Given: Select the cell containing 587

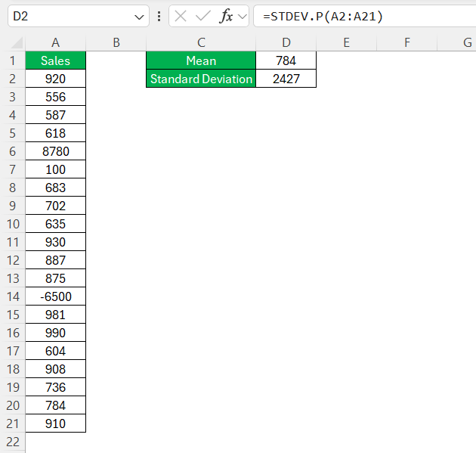Looking at the screenshot, I should tap(56, 115).
